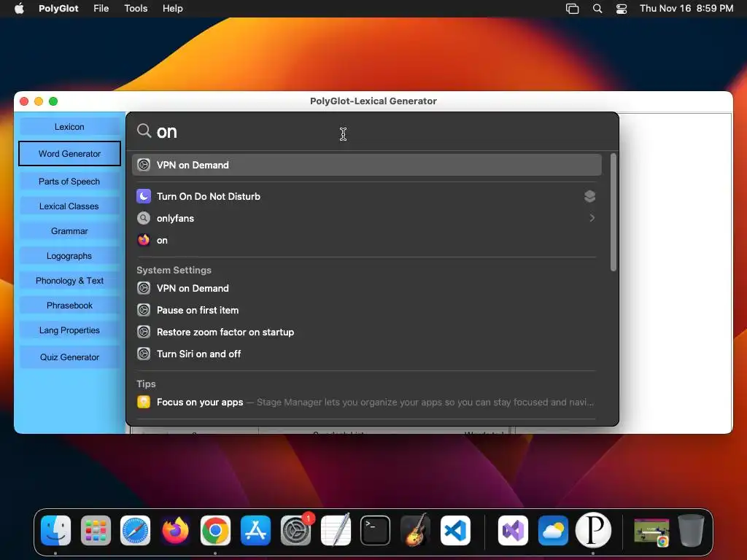Open the Help menu
Viewport: 747px width, 560px height.
pyautogui.click(x=172, y=8)
